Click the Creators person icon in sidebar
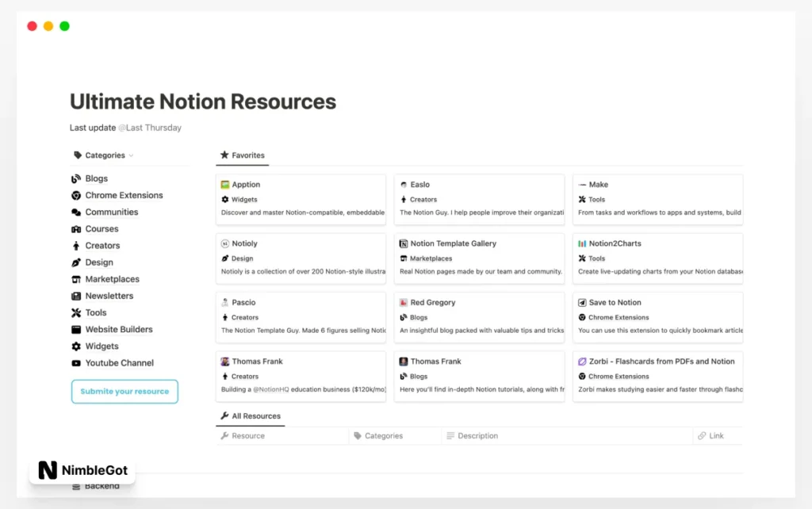 (x=76, y=246)
